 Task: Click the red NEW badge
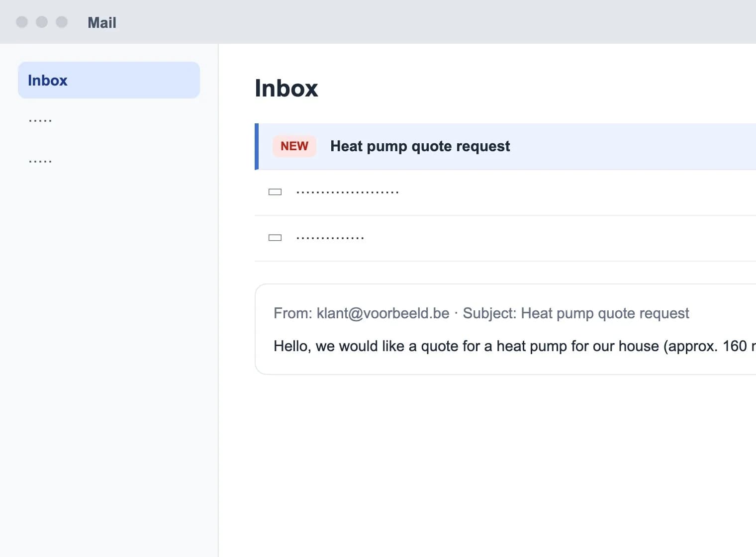pyautogui.click(x=294, y=146)
